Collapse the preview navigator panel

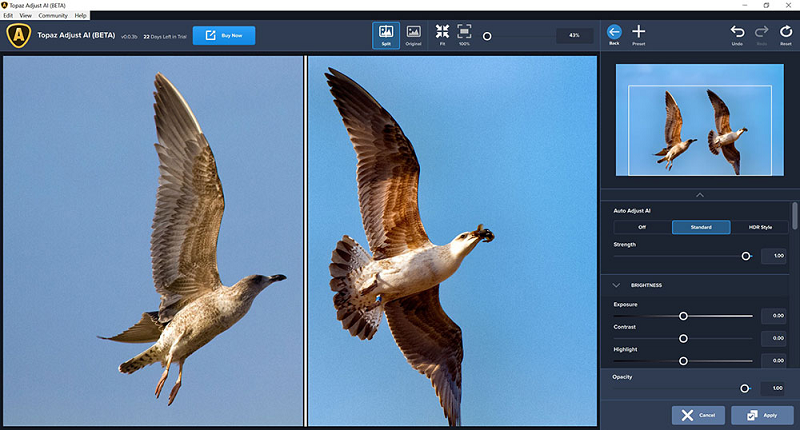[699, 194]
